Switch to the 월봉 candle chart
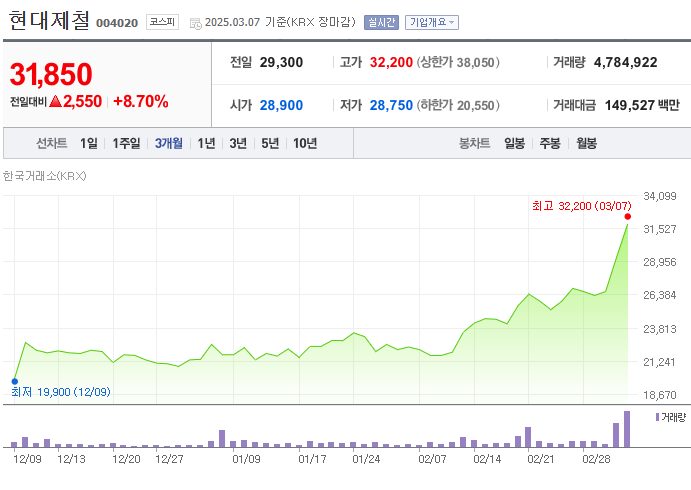The image size is (691, 490). pyautogui.click(x=587, y=143)
